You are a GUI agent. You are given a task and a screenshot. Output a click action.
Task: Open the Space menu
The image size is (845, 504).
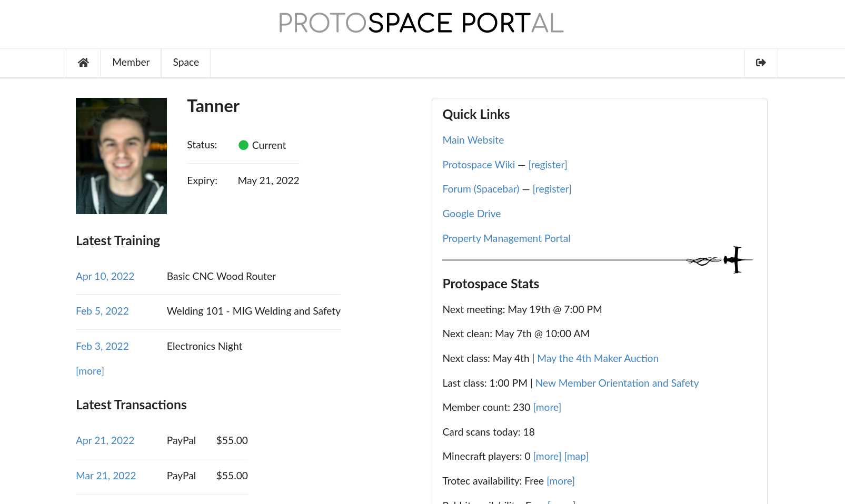[x=186, y=63]
